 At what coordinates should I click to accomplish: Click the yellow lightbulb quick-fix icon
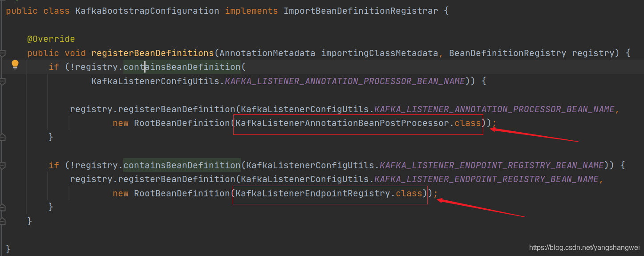point(15,65)
